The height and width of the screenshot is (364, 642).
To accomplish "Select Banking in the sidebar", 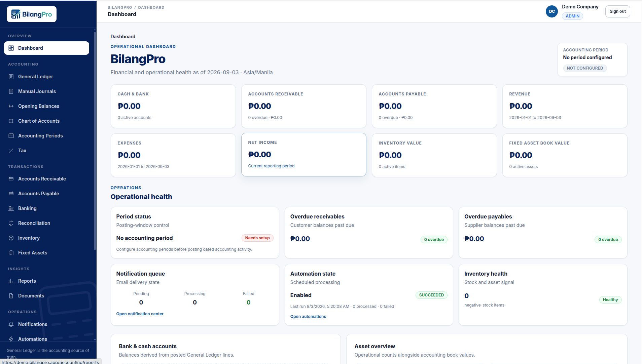I will pos(46,208).
